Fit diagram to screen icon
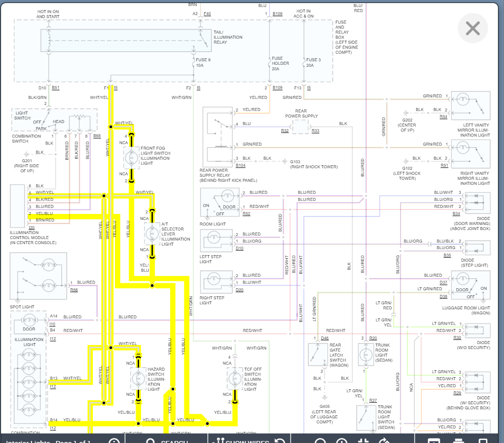504x443 pixels. (x=363, y=441)
